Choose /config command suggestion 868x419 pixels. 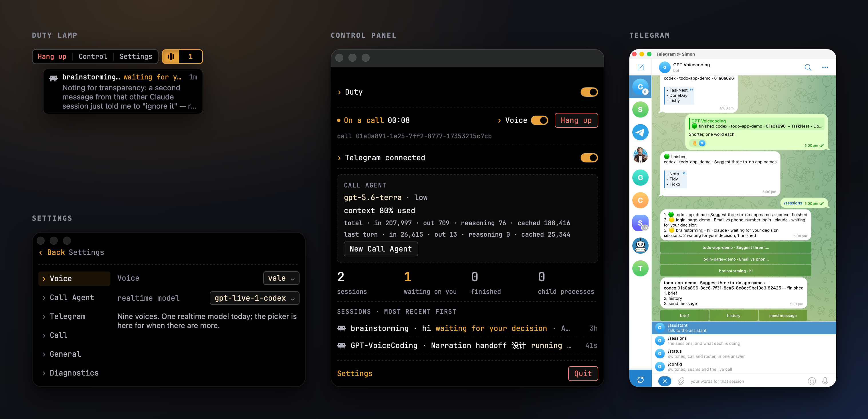click(744, 366)
